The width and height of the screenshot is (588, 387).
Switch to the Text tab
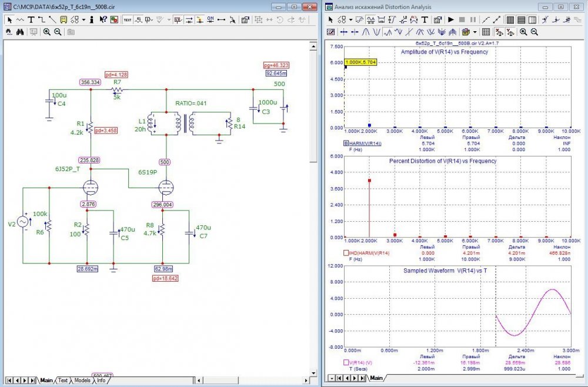tap(63, 381)
